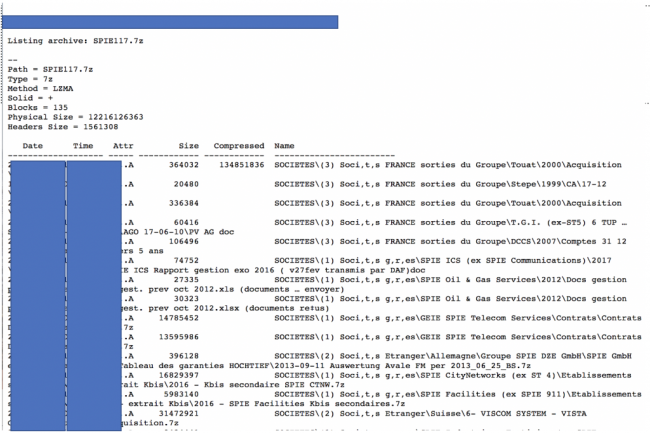Click the 'SPIE CityNetworks (ex ST 4)' path
This screenshot has width=650, height=433.
pyautogui.click(x=453, y=375)
